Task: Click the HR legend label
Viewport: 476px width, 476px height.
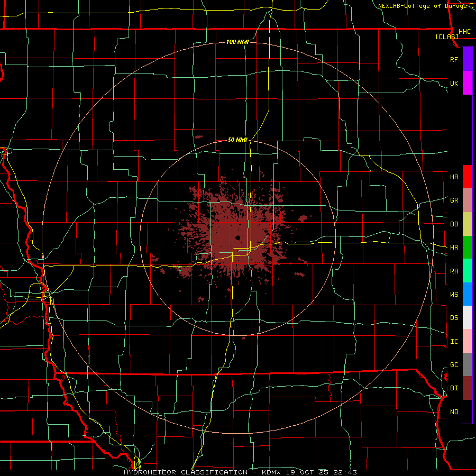Action: coord(454,247)
